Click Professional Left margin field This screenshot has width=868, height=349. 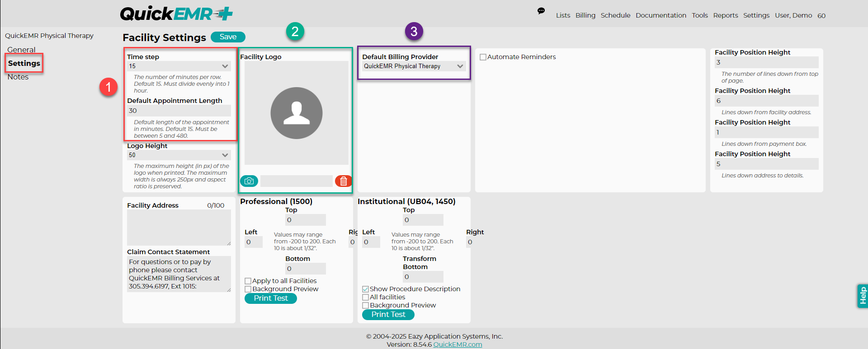(254, 242)
